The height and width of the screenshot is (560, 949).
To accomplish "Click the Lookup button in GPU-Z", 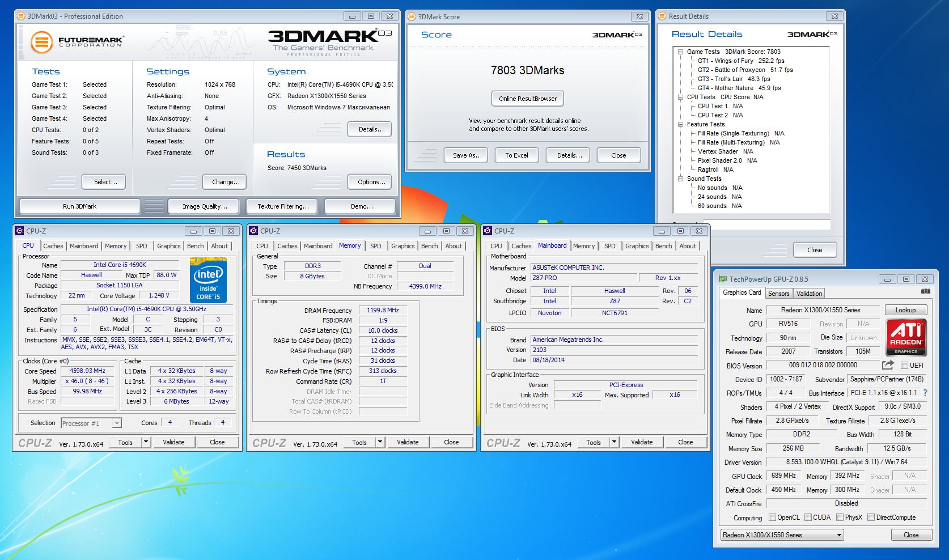I will pos(905,310).
